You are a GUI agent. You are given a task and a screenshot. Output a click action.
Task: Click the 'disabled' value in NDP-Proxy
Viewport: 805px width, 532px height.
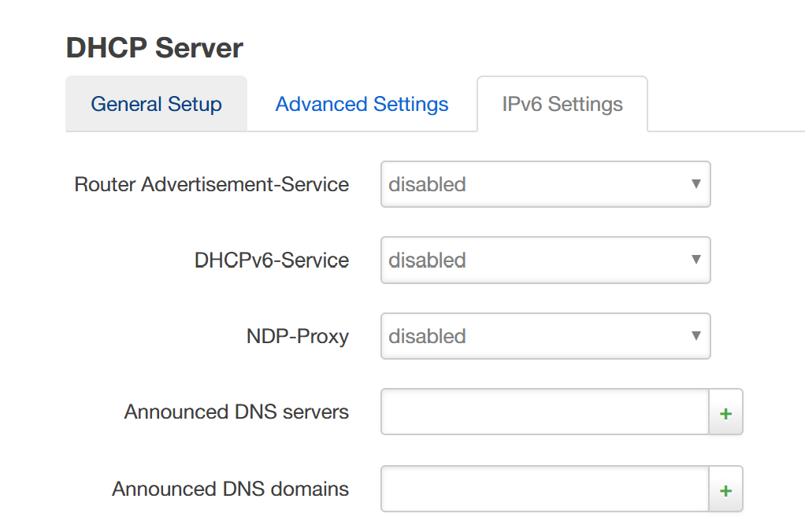coord(427,336)
